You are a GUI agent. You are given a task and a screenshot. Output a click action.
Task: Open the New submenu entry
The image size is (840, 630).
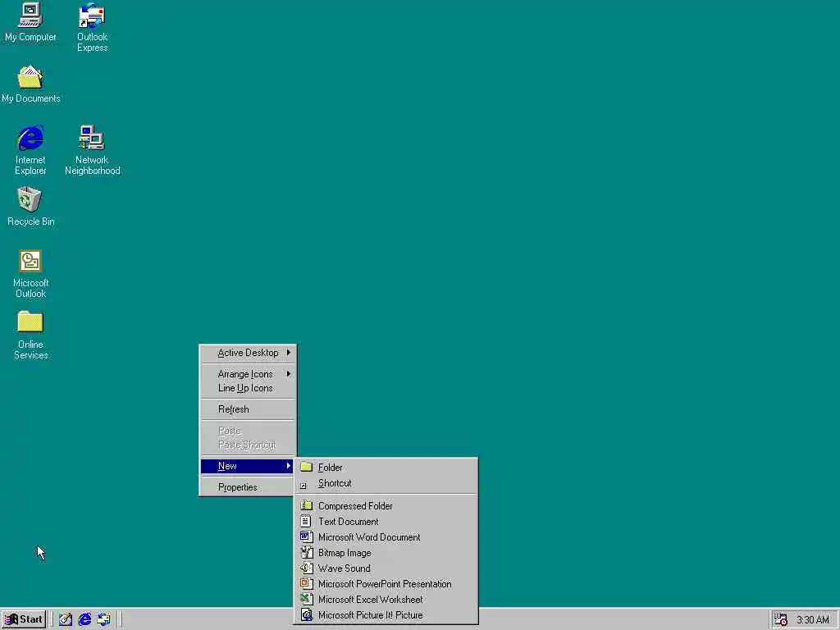(x=248, y=466)
